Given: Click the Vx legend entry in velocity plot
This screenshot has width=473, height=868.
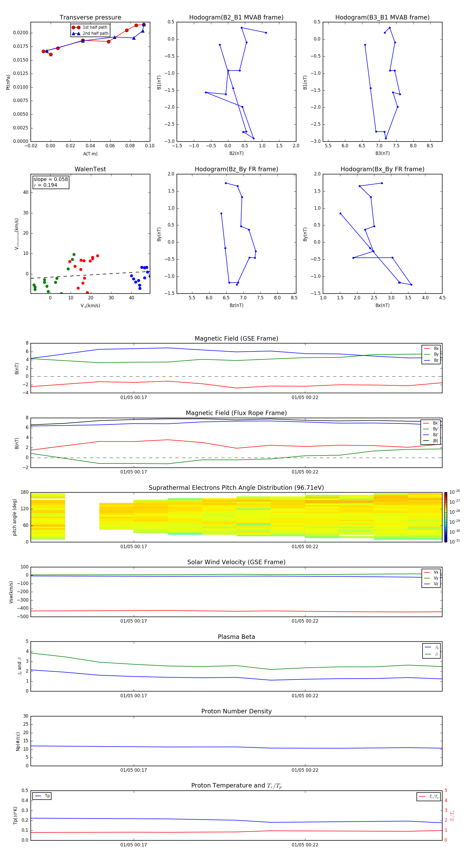Looking at the screenshot, I should pos(431,573).
